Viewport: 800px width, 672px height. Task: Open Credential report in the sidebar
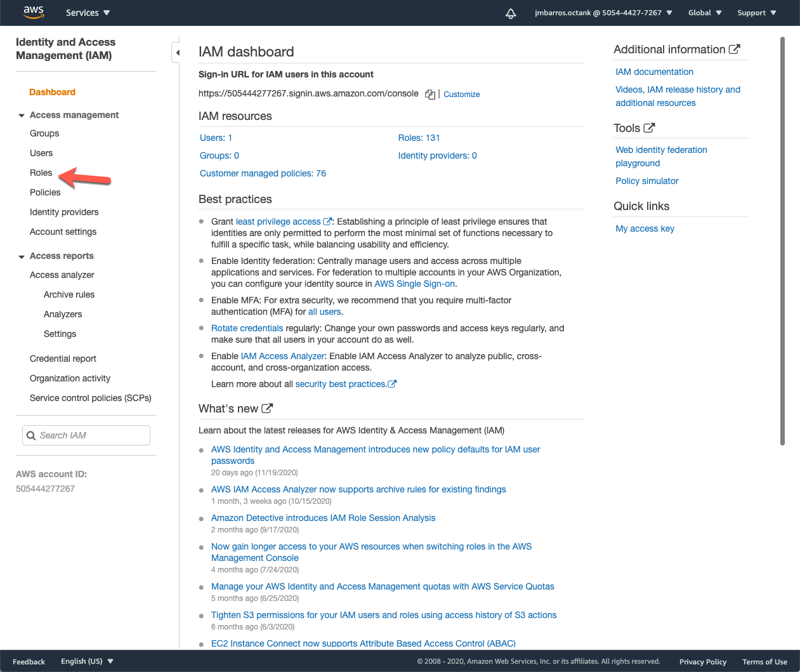[63, 359]
